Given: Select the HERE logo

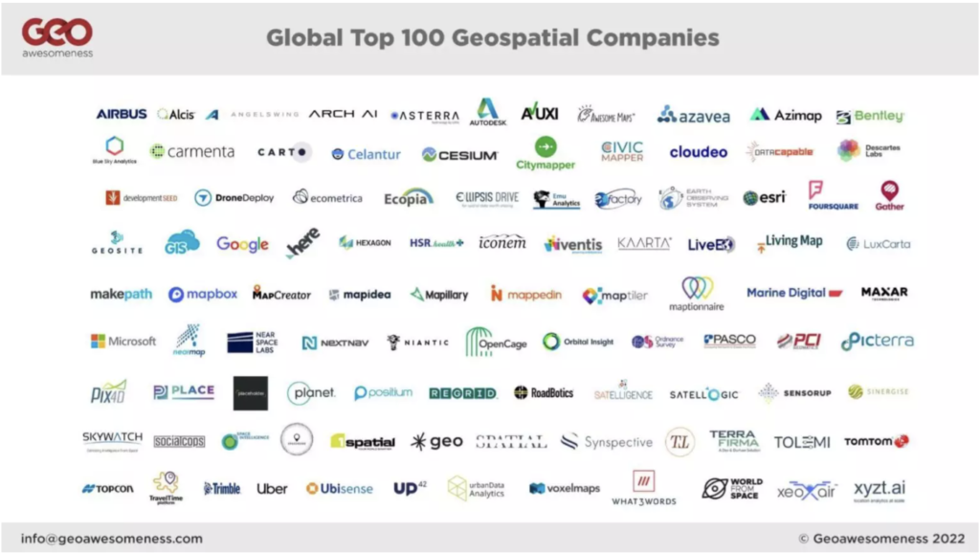Looking at the screenshot, I should [x=303, y=242].
